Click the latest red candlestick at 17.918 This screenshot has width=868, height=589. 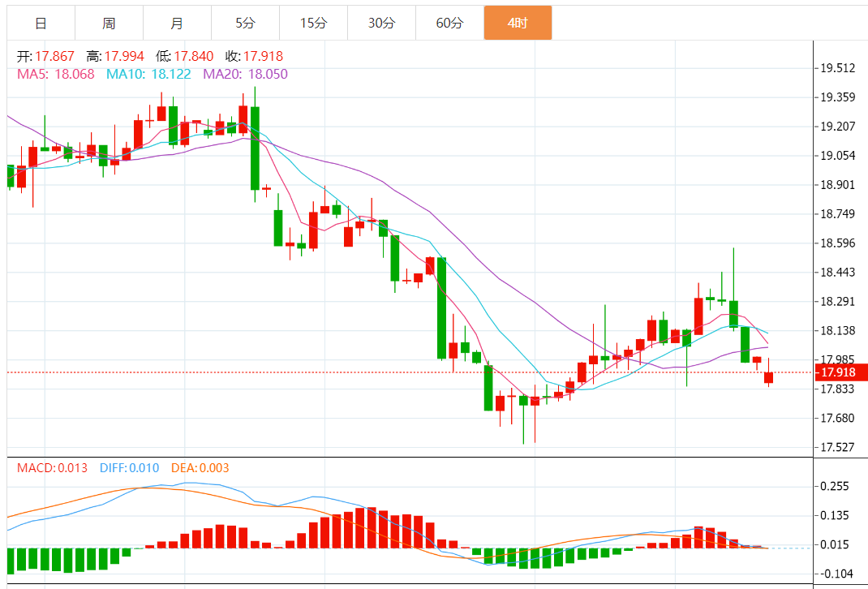pos(769,377)
